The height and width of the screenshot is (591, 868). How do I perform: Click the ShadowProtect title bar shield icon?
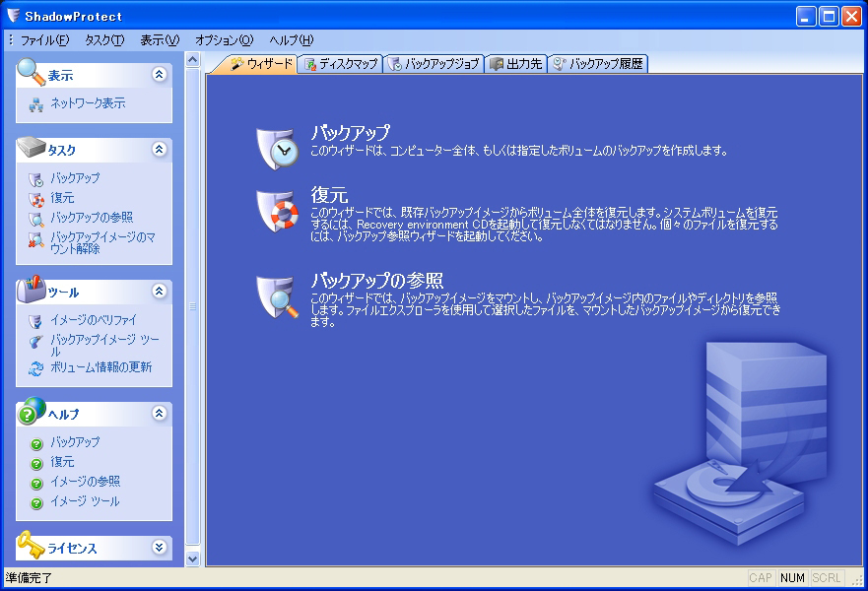[x=13, y=16]
